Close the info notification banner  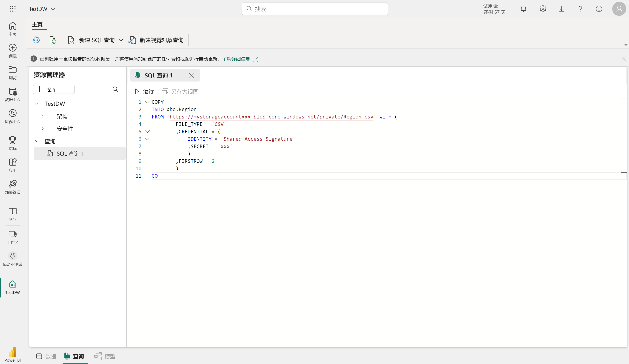624,59
